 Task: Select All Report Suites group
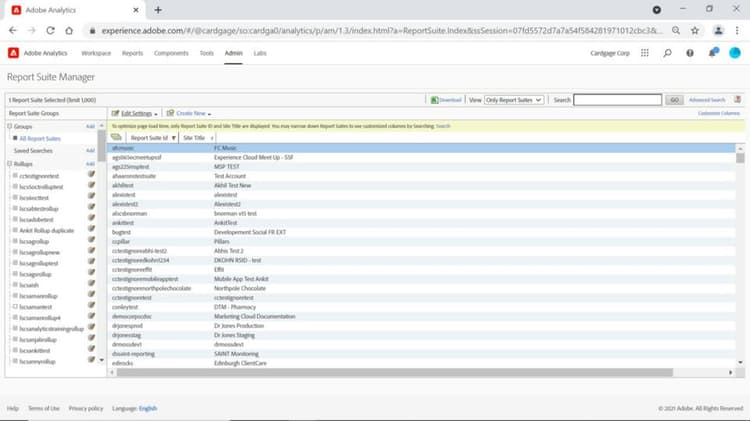tap(40, 138)
